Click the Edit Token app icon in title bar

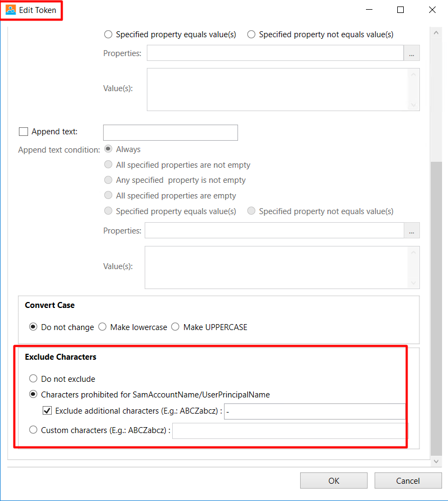pyautogui.click(x=11, y=10)
